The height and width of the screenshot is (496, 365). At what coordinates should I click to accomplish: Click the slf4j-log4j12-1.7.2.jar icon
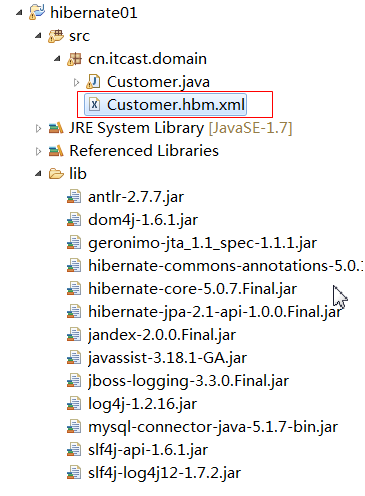click(x=74, y=473)
